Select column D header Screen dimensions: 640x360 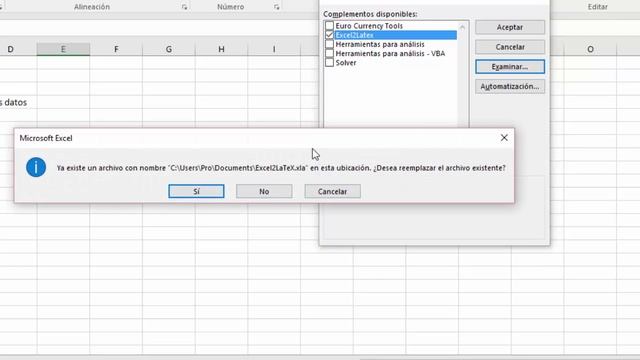click(18, 49)
